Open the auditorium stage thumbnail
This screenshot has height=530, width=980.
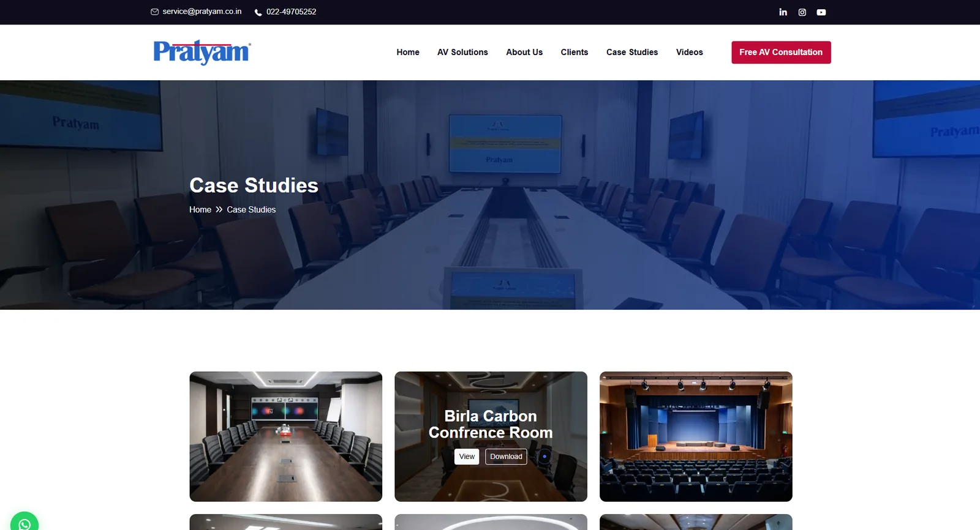pyautogui.click(x=696, y=436)
